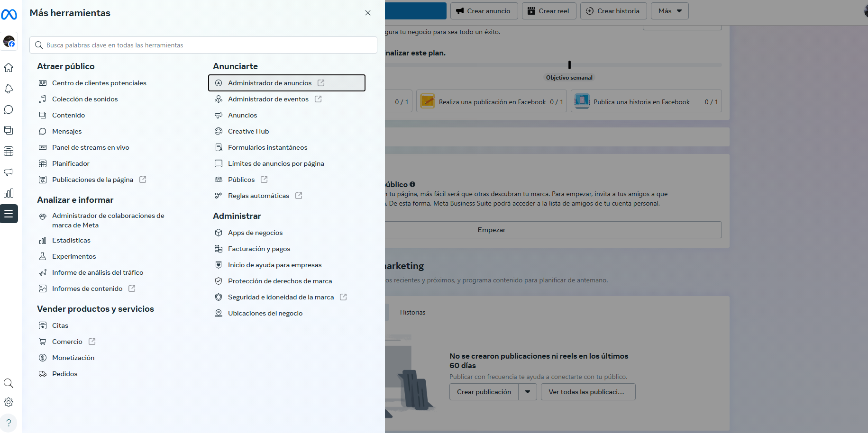The width and height of the screenshot is (868, 433).
Task: Expand the Más dropdown in top bar
Action: (670, 11)
